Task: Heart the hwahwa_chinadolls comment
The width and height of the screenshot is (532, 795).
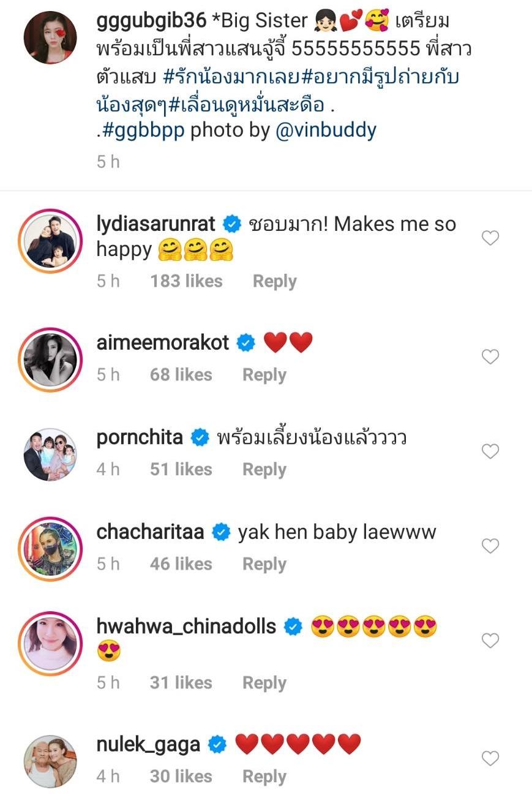Action: [x=490, y=641]
